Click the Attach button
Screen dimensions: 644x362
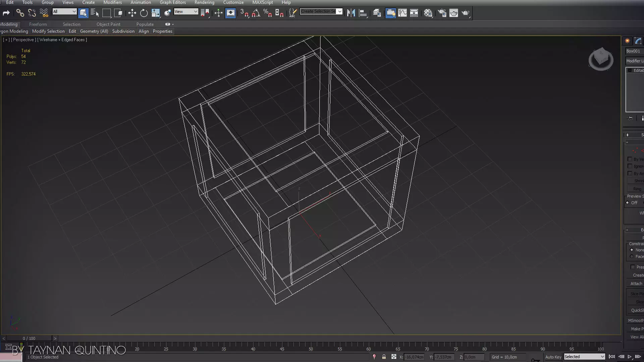(636, 284)
